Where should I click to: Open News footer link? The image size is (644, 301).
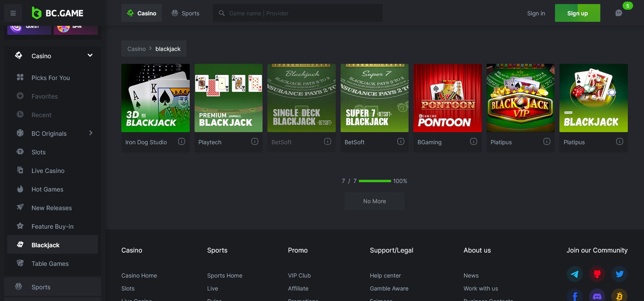click(471, 276)
